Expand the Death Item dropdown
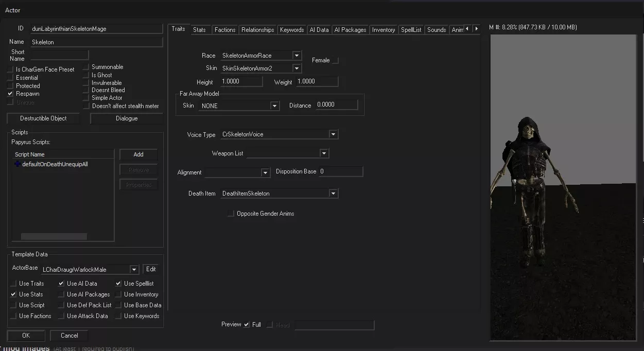The height and width of the screenshot is (351, 644). 334,194
